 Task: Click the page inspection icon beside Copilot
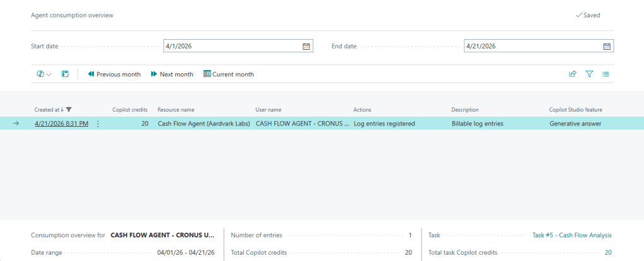[x=65, y=74]
